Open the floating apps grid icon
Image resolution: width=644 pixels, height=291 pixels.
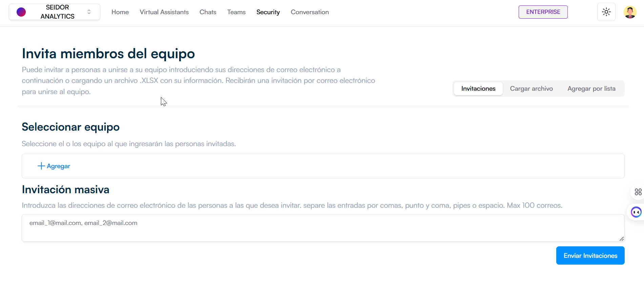638,192
